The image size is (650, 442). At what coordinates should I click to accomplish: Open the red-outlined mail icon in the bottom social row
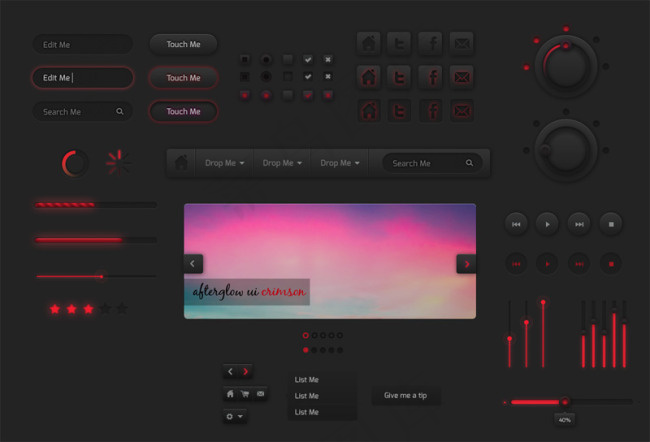461,111
